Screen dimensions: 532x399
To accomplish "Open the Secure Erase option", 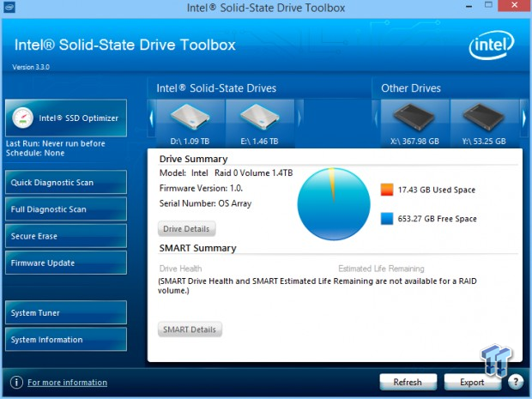I will coord(66,236).
